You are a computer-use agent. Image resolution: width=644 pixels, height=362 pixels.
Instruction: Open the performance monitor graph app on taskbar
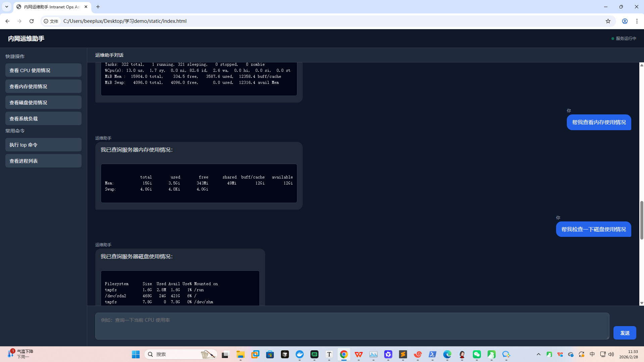coord(373,354)
